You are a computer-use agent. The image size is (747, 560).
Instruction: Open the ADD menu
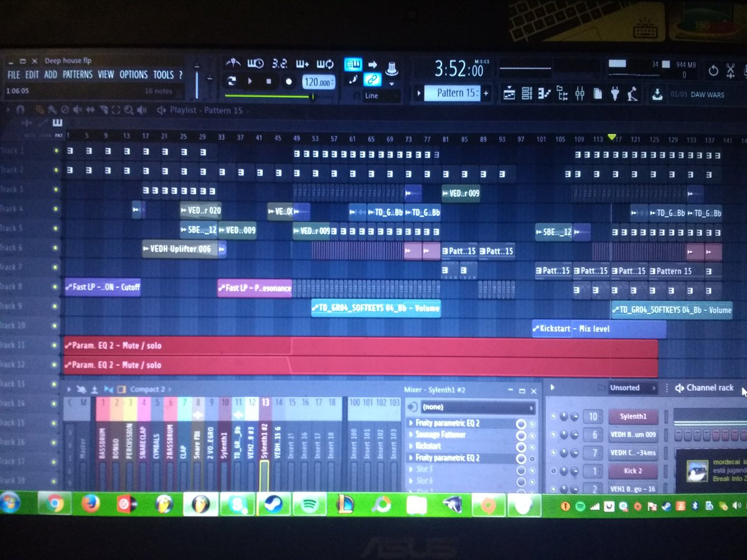coord(50,75)
